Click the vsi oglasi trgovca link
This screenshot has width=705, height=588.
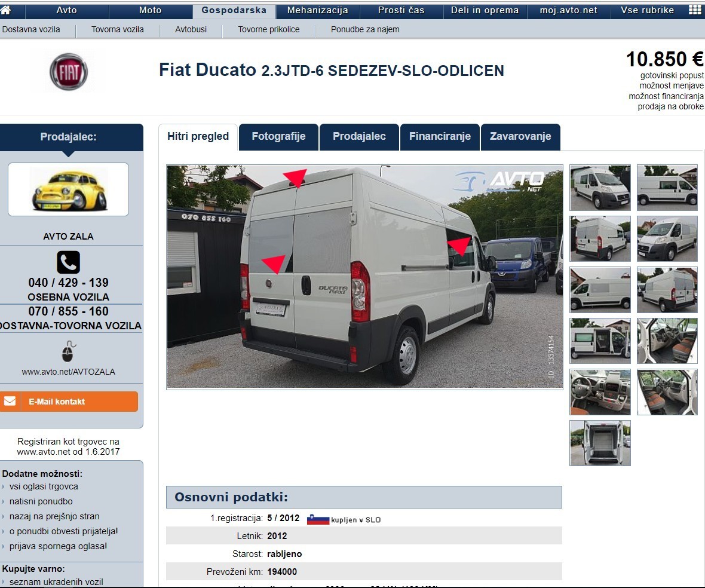click(x=44, y=486)
